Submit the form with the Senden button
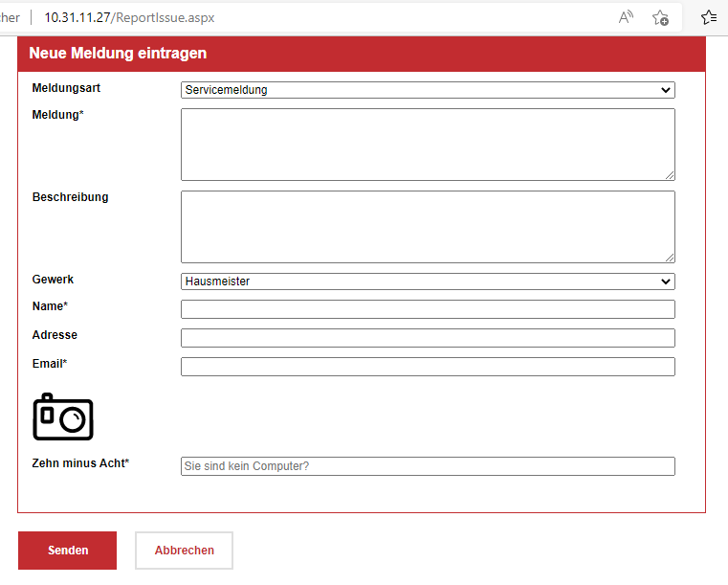The height and width of the screenshot is (585, 728). click(x=67, y=551)
